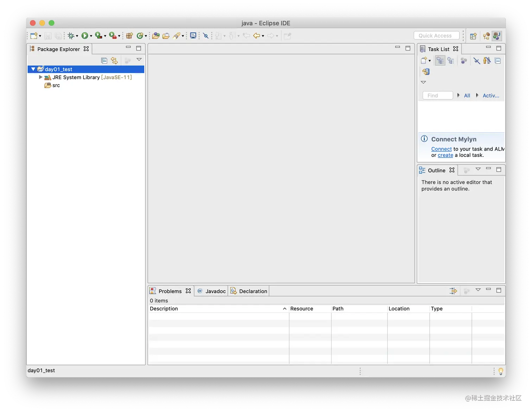
Task: Start debugging with the bug icon
Action: [71, 36]
